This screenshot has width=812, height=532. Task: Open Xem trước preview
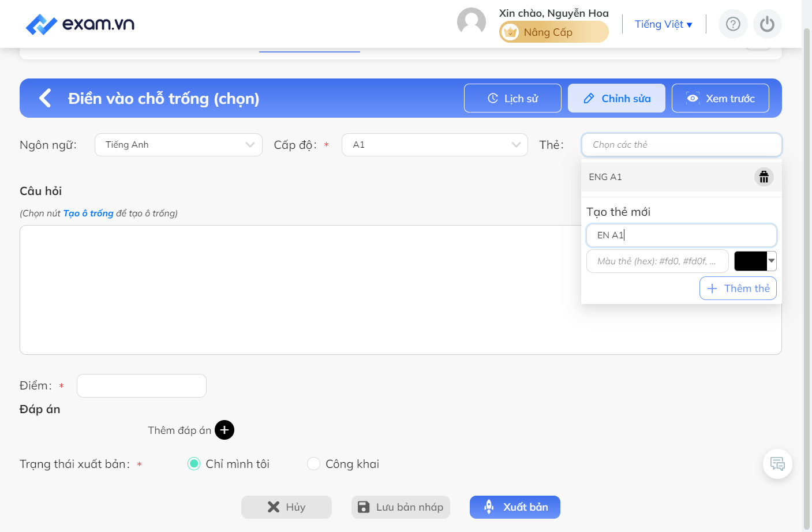pos(720,98)
